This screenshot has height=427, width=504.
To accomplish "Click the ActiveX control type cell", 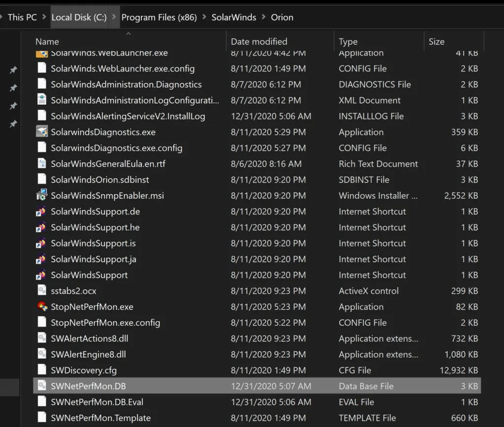I will pyautogui.click(x=369, y=291).
